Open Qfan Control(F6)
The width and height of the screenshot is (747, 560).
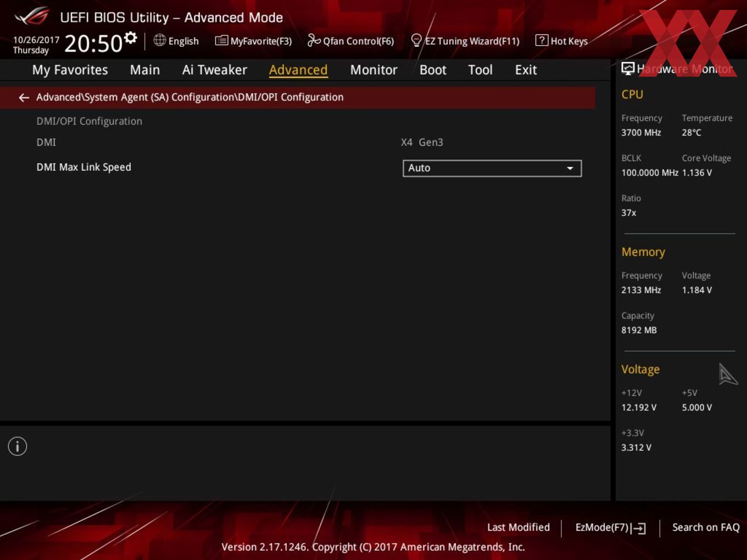click(x=351, y=41)
